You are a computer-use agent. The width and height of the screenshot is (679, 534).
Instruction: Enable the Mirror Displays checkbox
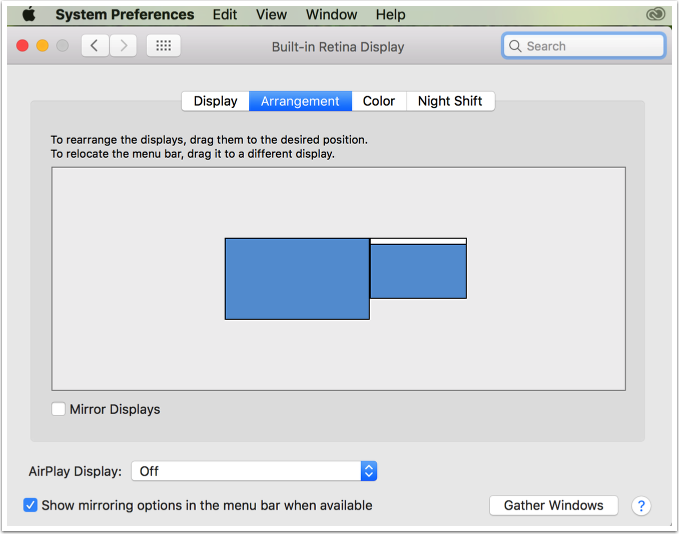click(x=58, y=409)
